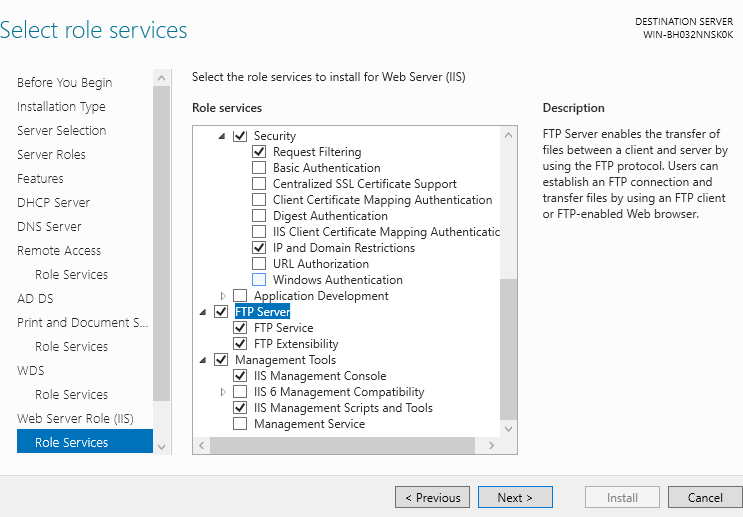This screenshot has height=517, width=743.
Task: Collapse the FTP Server node
Action: coord(204,312)
